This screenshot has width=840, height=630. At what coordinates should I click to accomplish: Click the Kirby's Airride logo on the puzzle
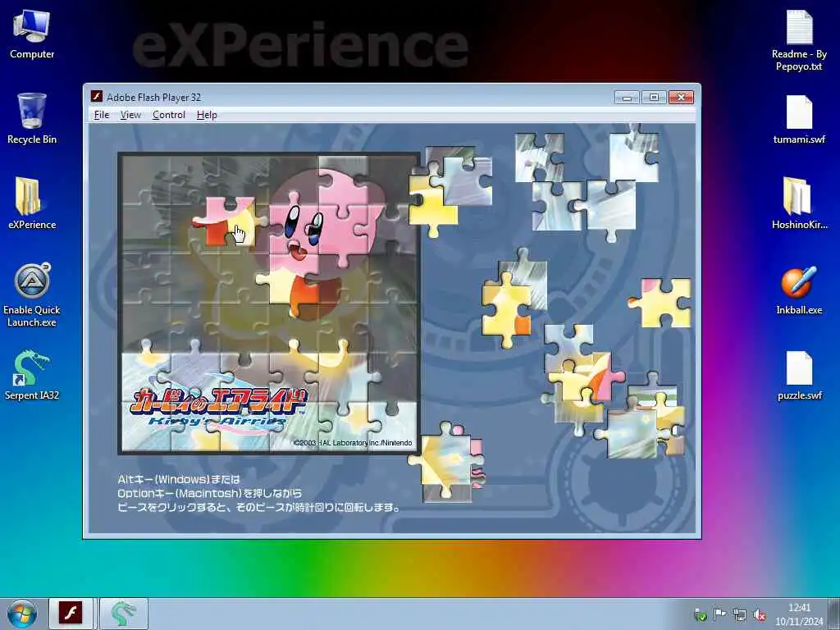click(x=218, y=408)
